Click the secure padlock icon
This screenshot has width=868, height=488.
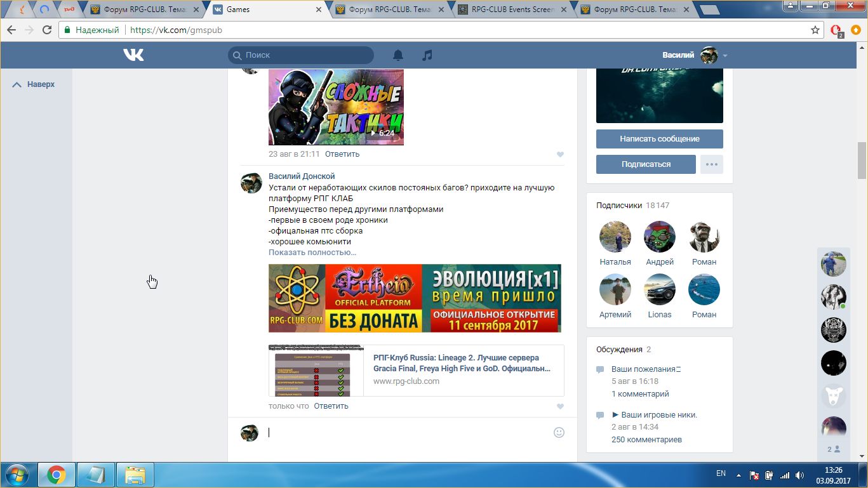tap(67, 30)
